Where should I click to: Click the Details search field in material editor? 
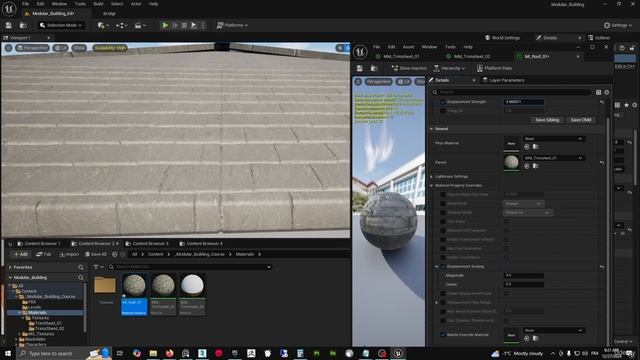pyautogui.click(x=511, y=93)
